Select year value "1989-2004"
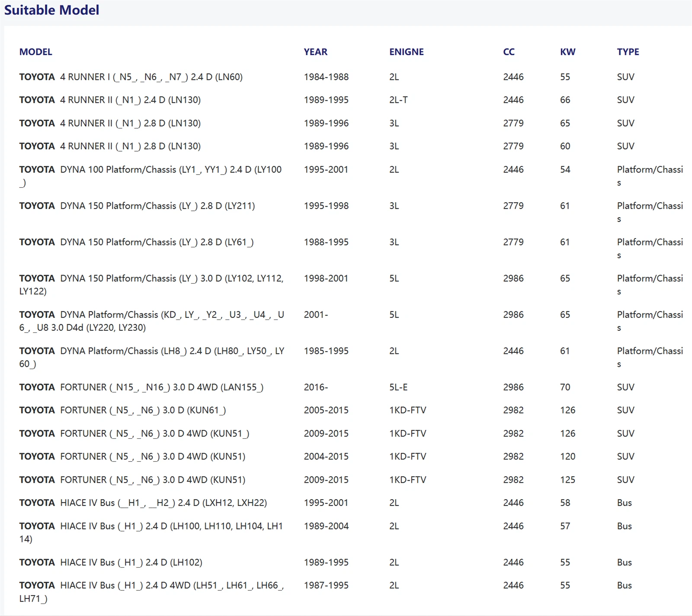This screenshot has height=616, width=692. tap(326, 526)
